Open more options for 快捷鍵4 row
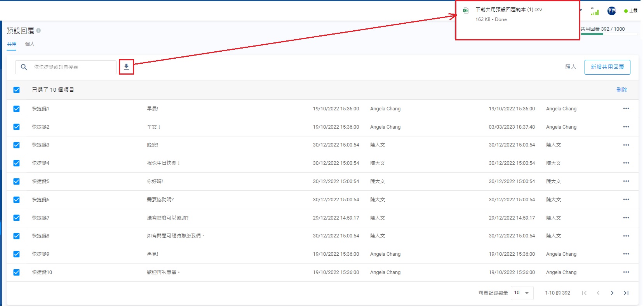 [x=626, y=163]
